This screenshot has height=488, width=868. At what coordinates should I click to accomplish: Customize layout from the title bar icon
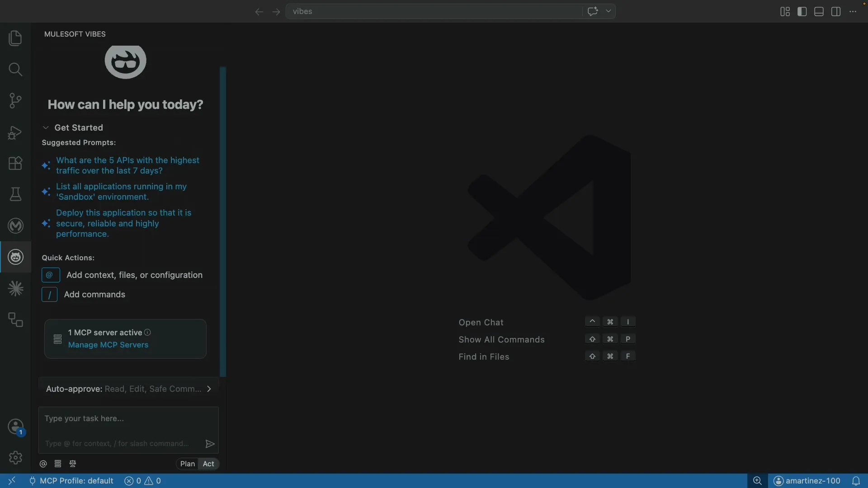point(785,12)
